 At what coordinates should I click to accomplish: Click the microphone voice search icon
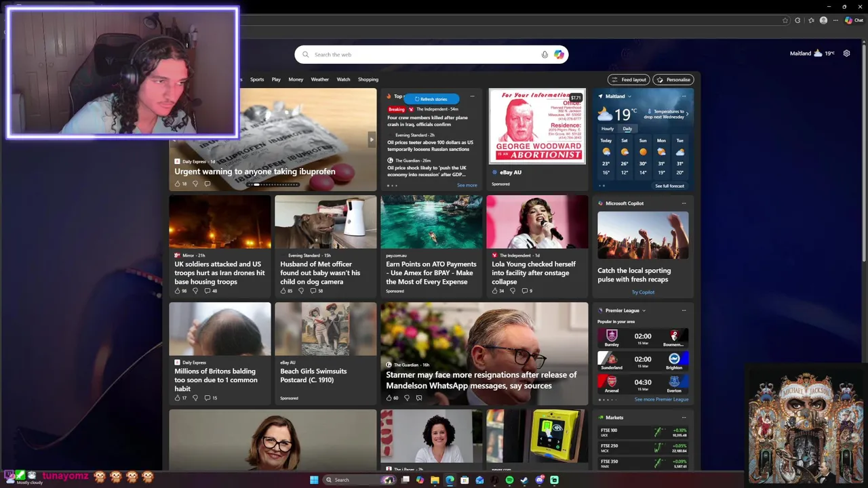pos(545,55)
